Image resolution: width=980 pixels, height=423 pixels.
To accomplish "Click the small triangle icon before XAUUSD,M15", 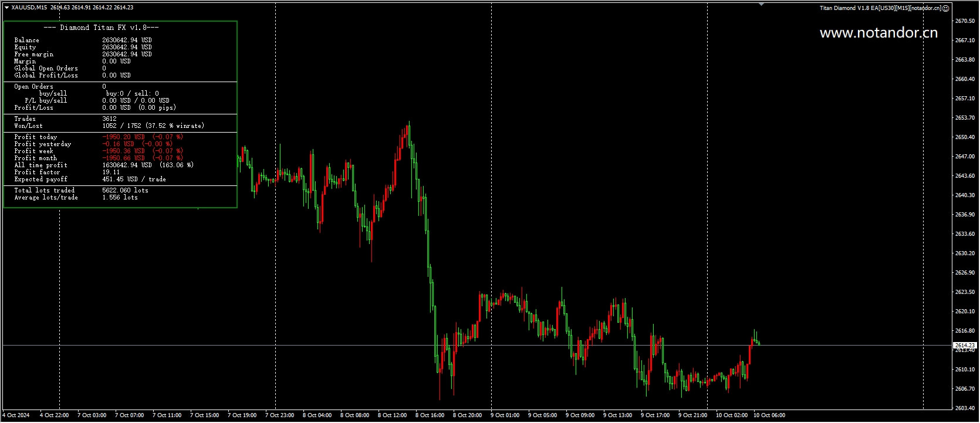I will (x=6, y=8).
